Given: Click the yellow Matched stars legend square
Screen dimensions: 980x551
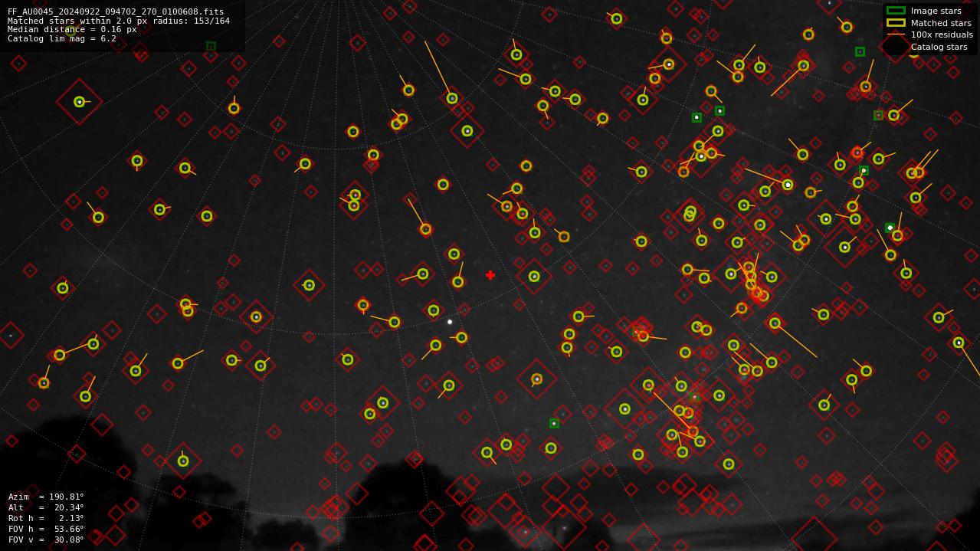Looking at the screenshot, I should coord(896,23).
